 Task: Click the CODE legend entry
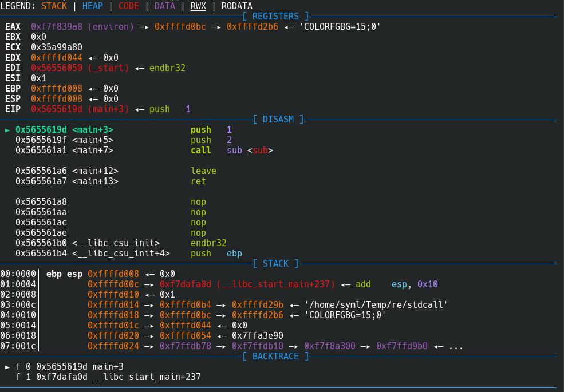pos(128,6)
